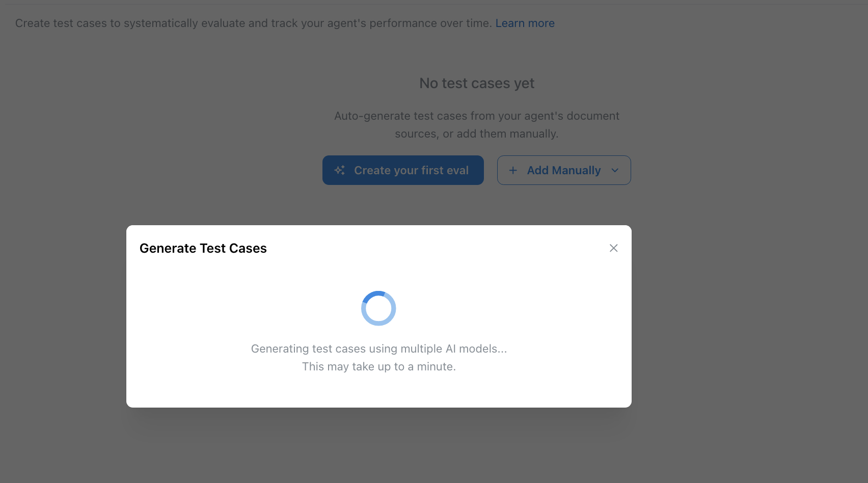
Task: Close the Generate Test Cases dialog
Action: (x=613, y=248)
